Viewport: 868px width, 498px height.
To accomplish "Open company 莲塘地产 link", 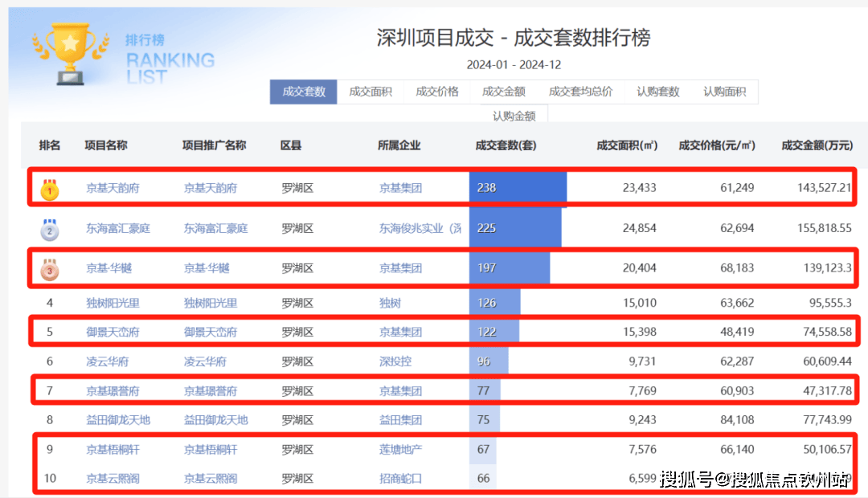I will coord(401,450).
